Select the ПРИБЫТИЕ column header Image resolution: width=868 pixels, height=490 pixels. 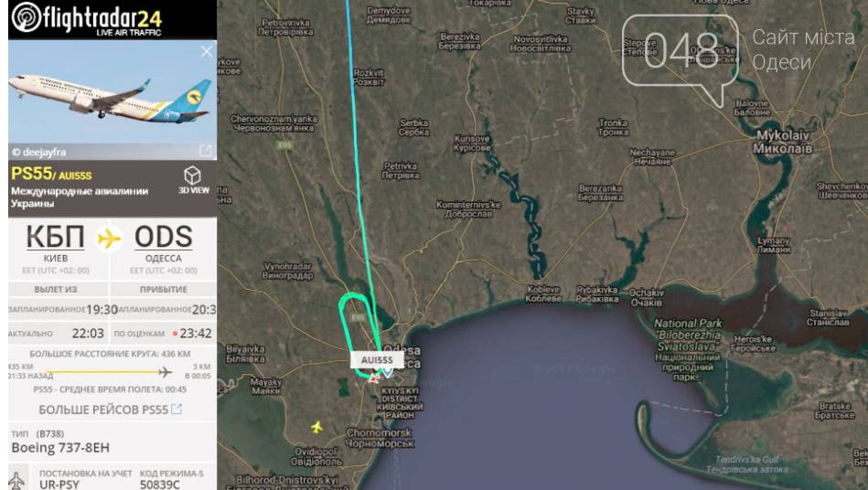point(164,289)
